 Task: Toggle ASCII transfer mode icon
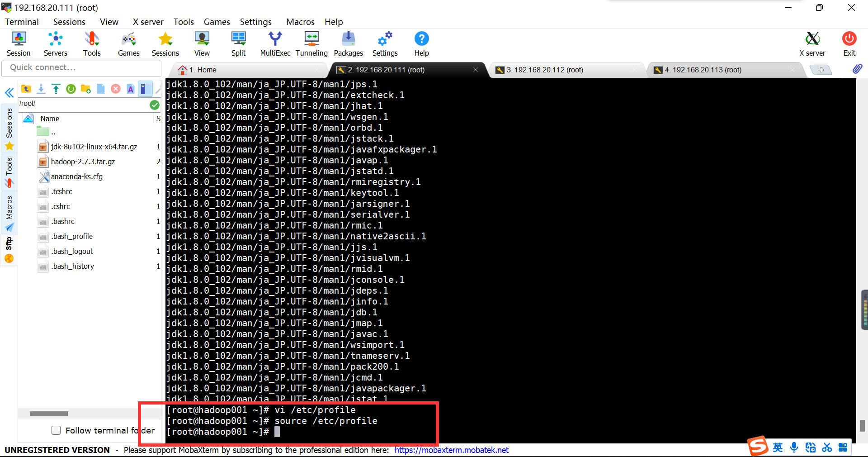point(131,89)
